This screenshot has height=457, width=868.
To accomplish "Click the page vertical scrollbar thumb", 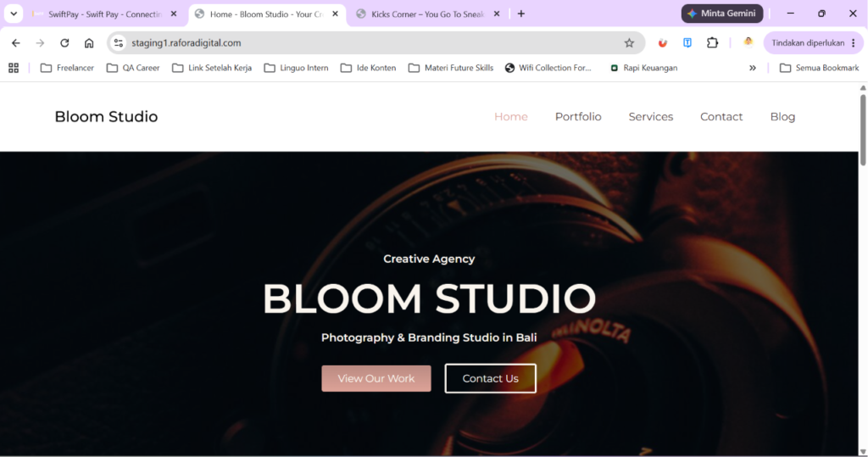I will coord(862,130).
